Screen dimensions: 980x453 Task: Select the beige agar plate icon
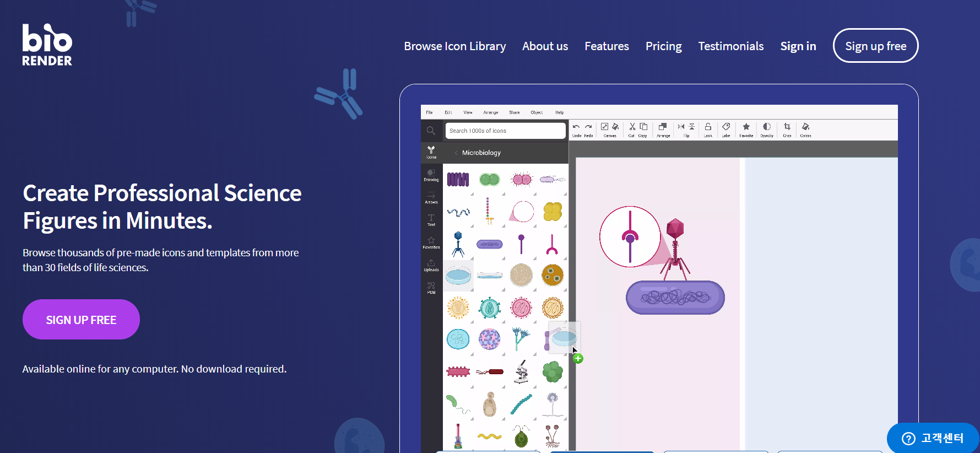click(521, 275)
